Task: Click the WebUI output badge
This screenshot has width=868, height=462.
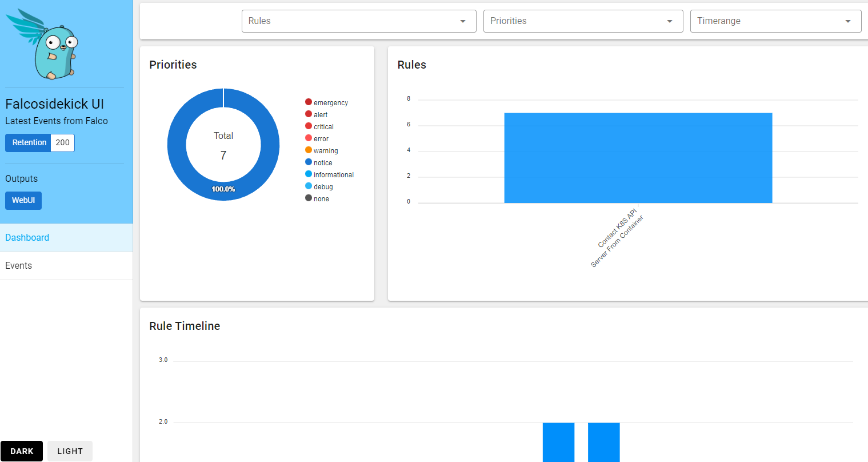Action: click(23, 201)
